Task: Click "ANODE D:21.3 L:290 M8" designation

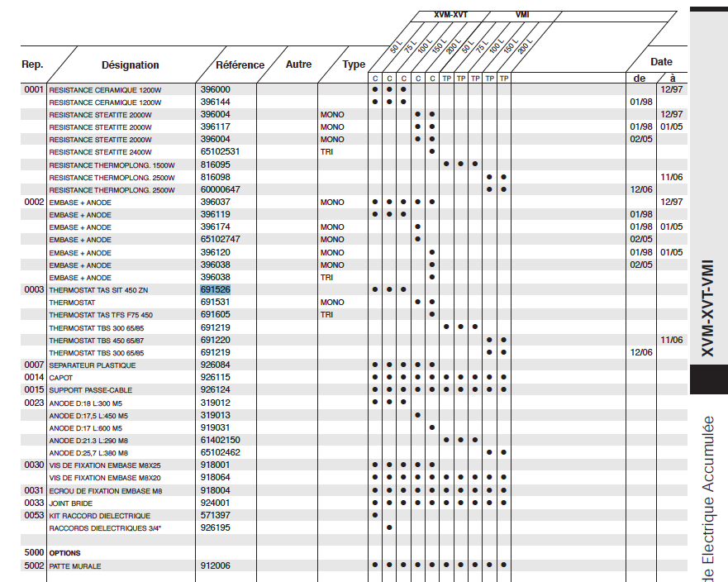Action: (88, 441)
